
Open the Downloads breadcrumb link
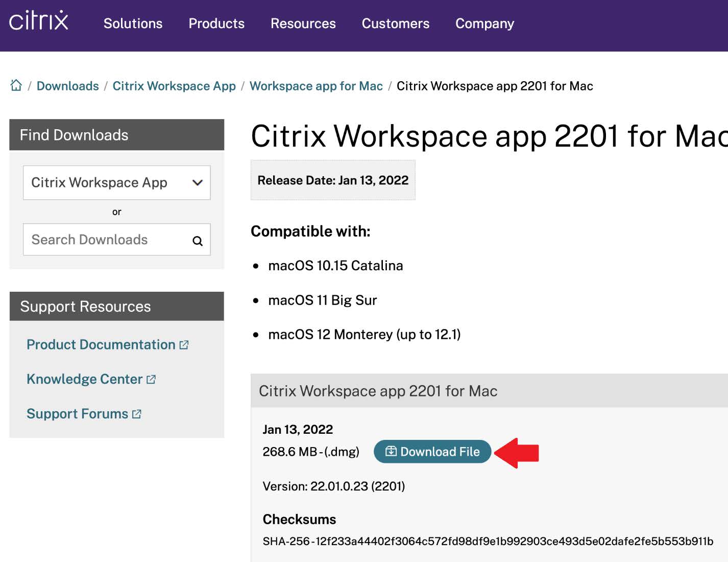tap(68, 86)
